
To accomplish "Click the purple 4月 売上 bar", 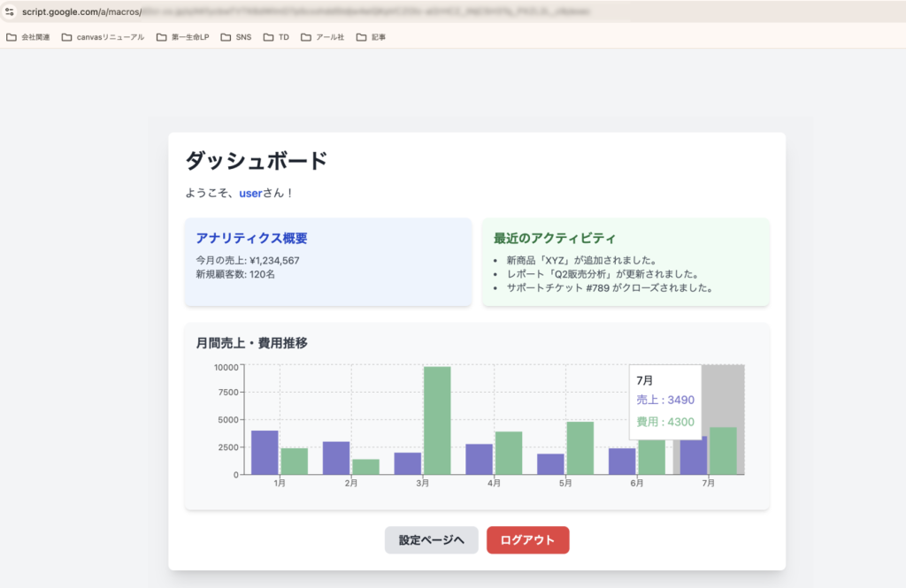I will point(479,459).
